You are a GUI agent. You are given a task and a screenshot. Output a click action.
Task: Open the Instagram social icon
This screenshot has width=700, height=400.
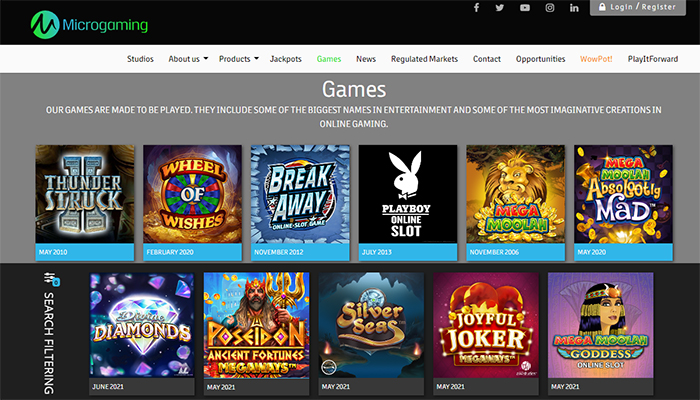[550, 8]
